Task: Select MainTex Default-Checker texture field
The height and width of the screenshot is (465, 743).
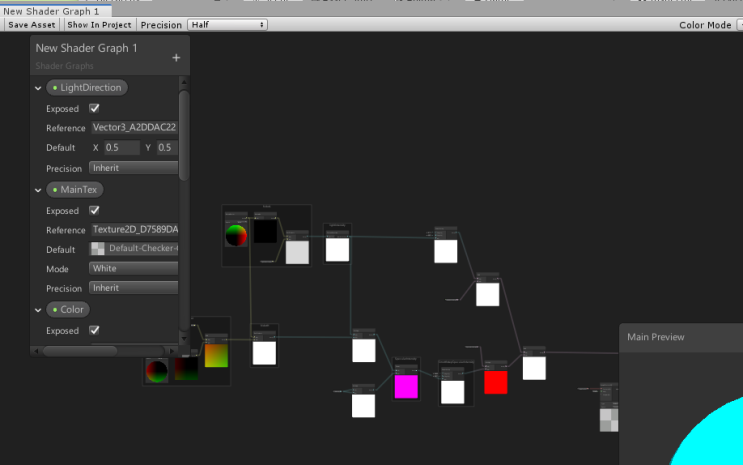Action: coord(134,248)
